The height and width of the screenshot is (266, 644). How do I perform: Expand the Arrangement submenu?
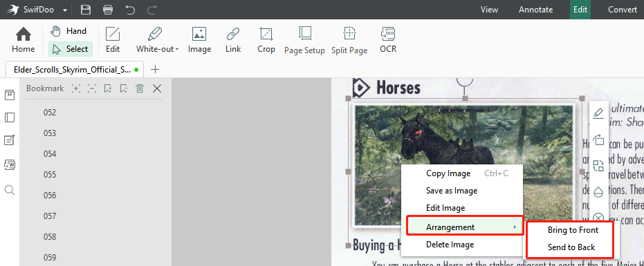465,227
